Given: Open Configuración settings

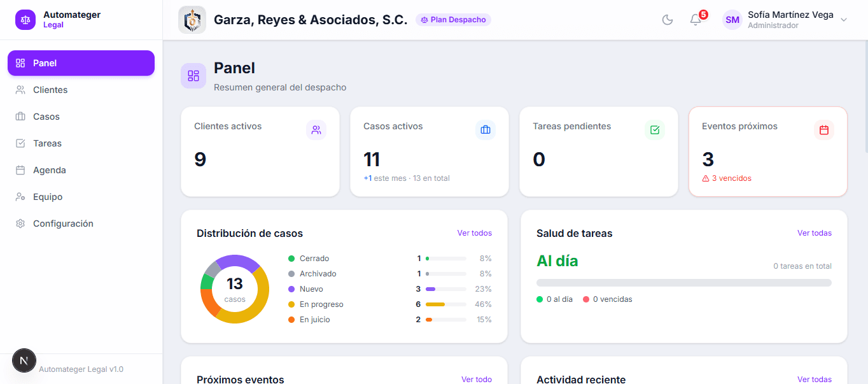Looking at the screenshot, I should click(x=63, y=224).
